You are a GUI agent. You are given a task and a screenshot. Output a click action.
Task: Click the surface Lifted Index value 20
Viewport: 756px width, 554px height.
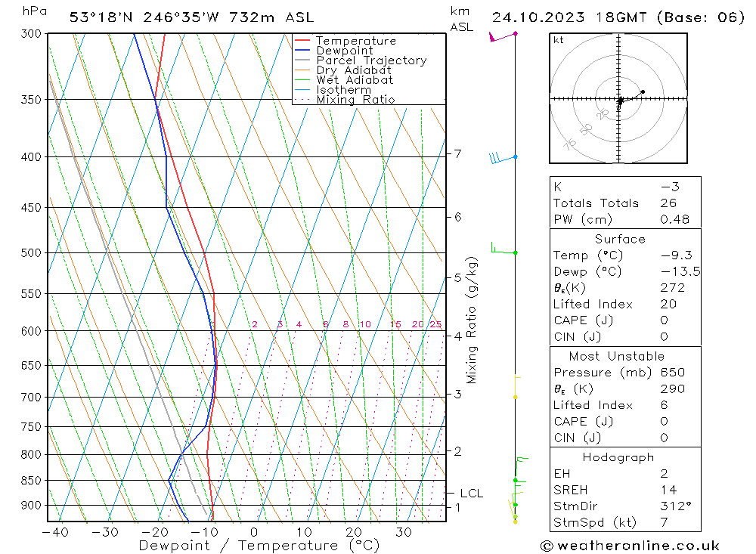[669, 305]
